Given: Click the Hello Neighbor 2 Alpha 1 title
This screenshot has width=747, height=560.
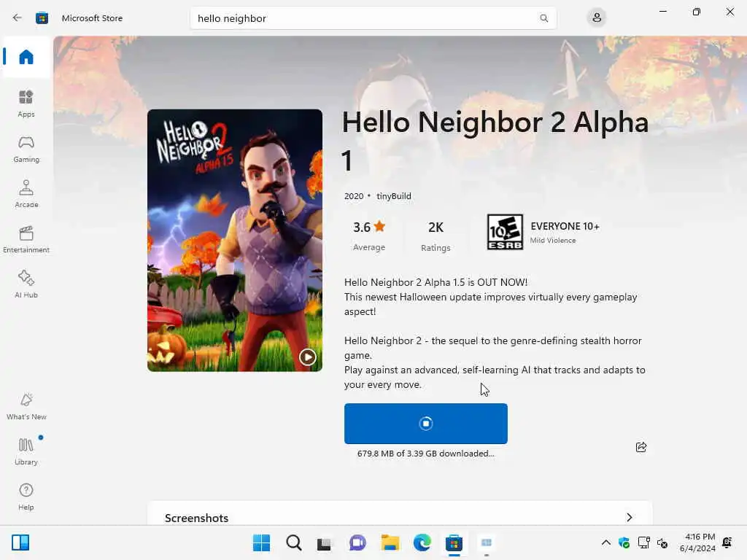Looking at the screenshot, I should tap(495, 141).
